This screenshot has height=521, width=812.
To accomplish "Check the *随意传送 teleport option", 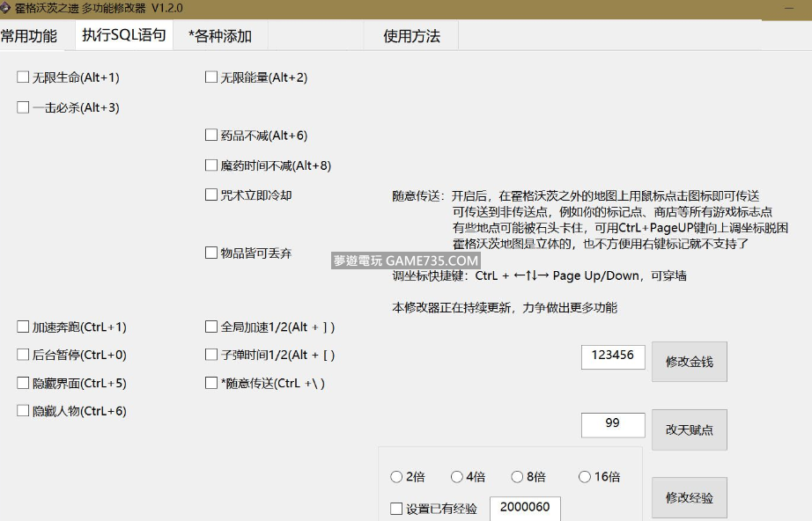I will [x=211, y=383].
